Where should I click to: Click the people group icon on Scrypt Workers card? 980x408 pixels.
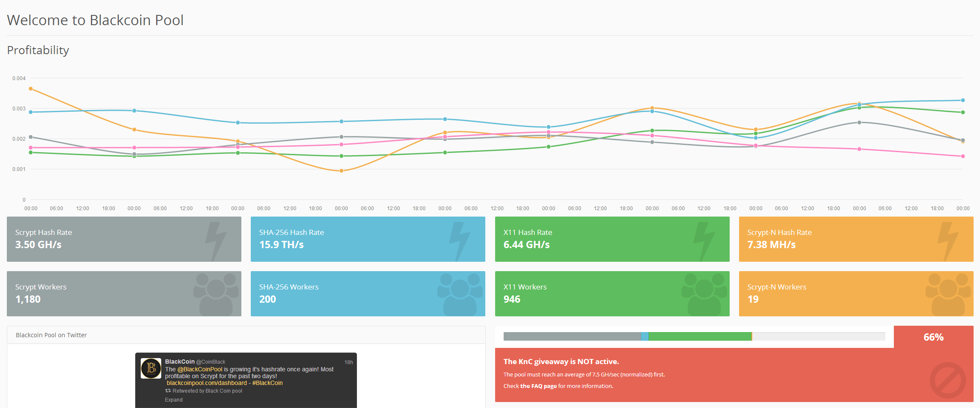[x=216, y=295]
